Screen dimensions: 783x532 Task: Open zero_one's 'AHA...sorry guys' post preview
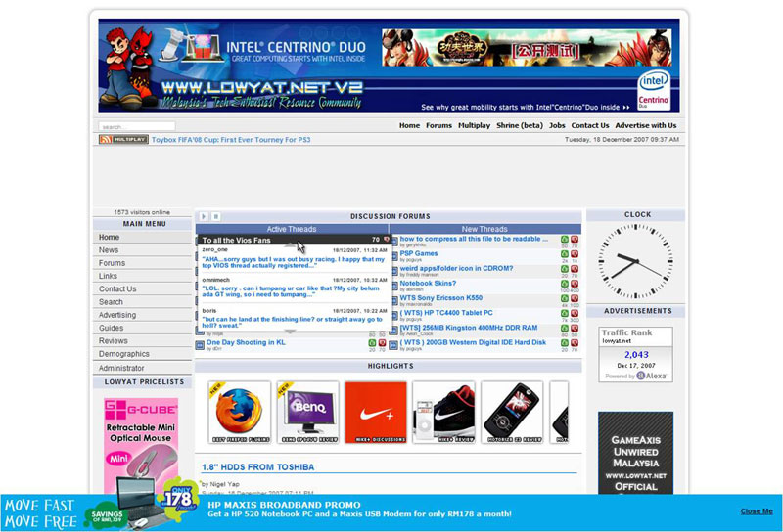293,262
